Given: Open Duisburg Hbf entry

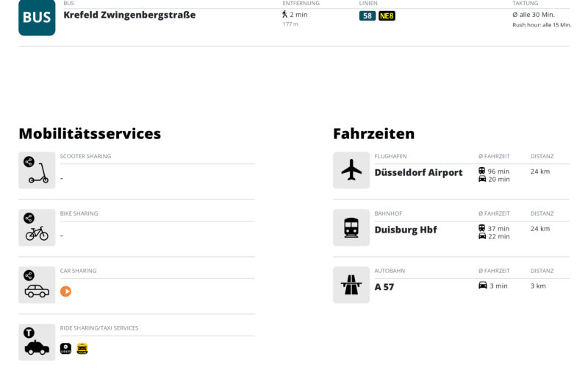Looking at the screenshot, I should [406, 230].
